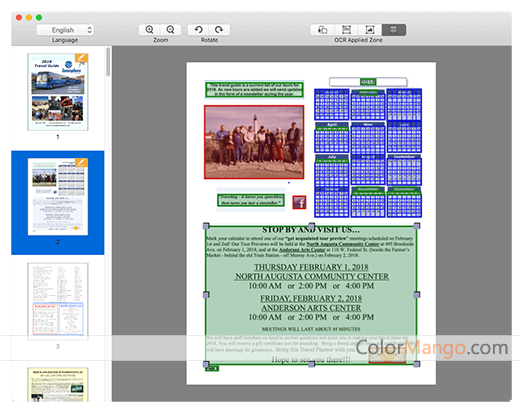Select the March calendar table zone
The width and height of the screenshot is (520, 412).
[404, 104]
